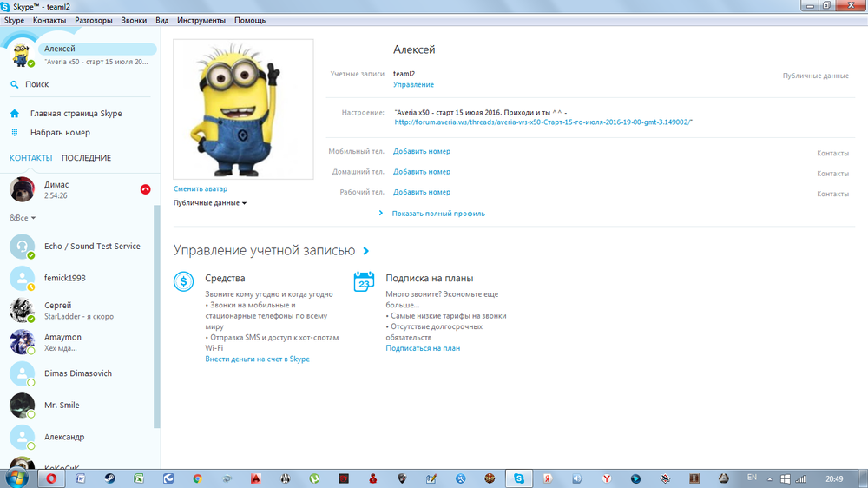Click the Skype home page house icon
The width and height of the screenshot is (868, 488).
tap(15, 114)
